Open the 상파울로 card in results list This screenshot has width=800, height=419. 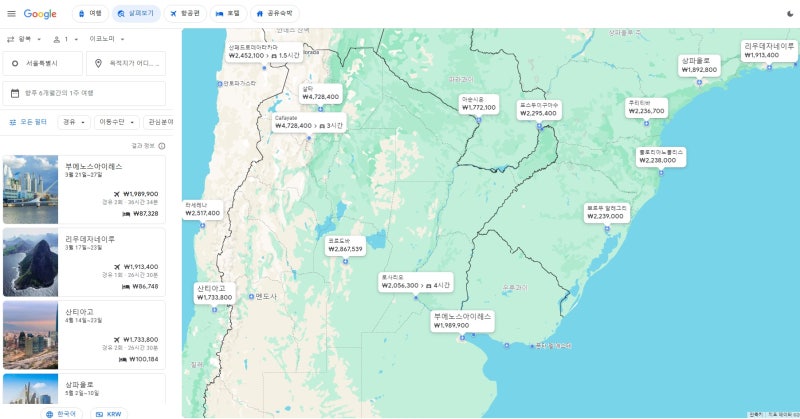tap(84, 389)
